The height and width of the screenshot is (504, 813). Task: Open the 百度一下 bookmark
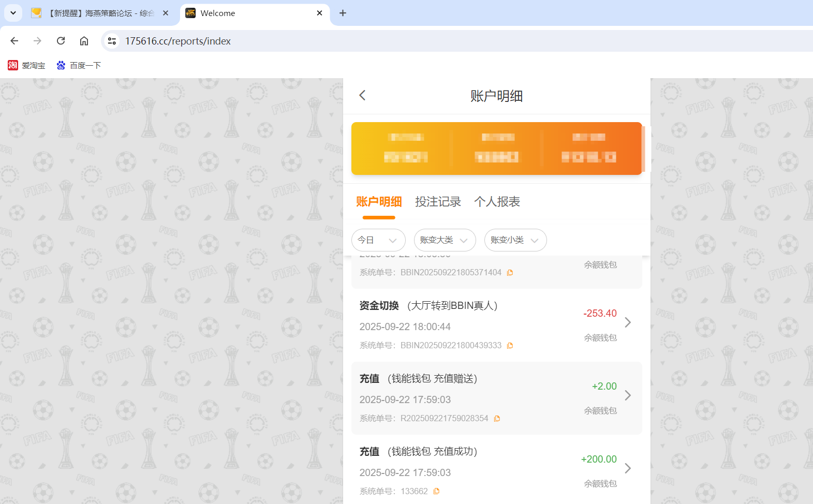pos(79,65)
